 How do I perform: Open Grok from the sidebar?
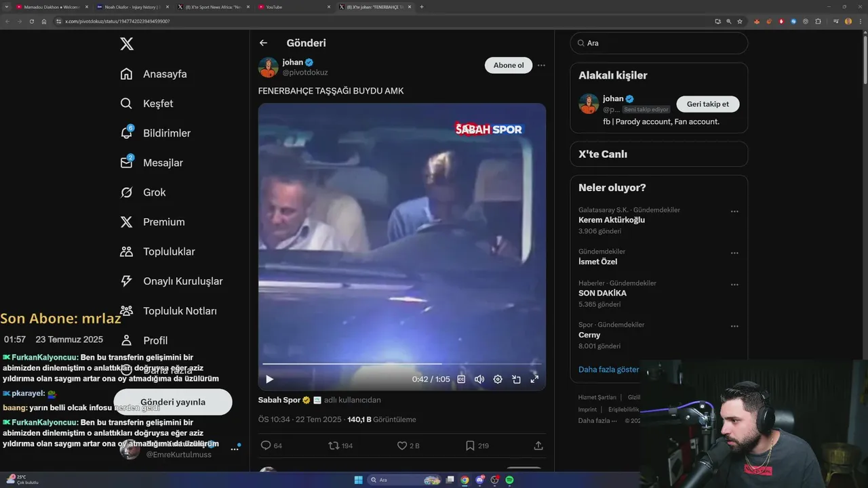point(143,192)
